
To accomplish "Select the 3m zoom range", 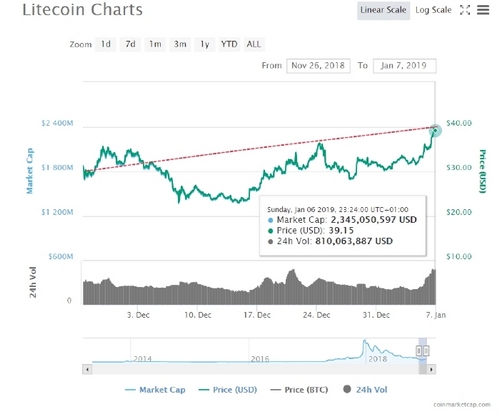I will [x=180, y=44].
